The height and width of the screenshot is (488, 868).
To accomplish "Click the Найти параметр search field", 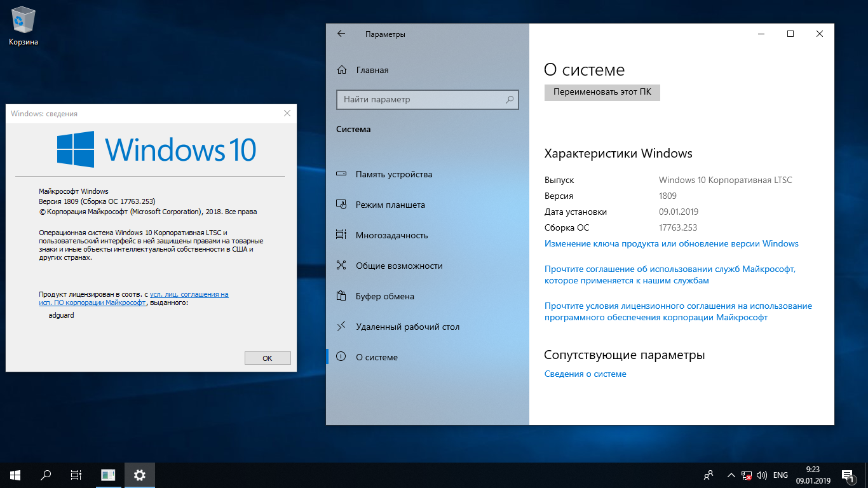I will [427, 100].
